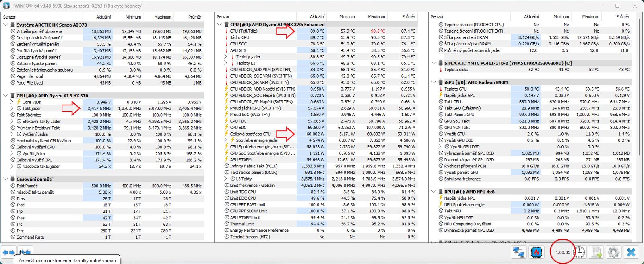Viewport: 644px width, 264px height.
Task: Click the 90.5 °C red maximum value
Action: (x=378, y=31)
